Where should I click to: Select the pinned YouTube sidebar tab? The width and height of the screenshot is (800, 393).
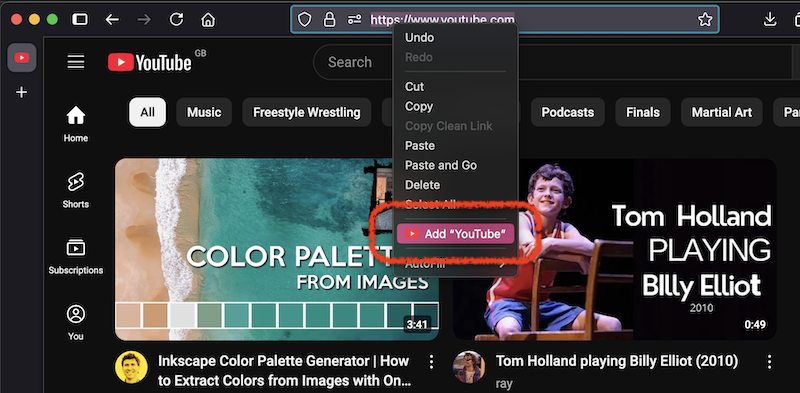tap(21, 58)
